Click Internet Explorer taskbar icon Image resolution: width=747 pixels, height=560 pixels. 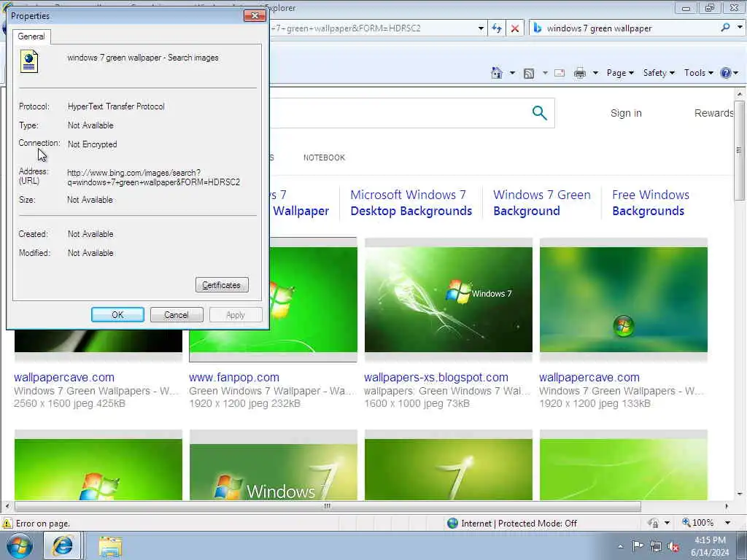63,546
